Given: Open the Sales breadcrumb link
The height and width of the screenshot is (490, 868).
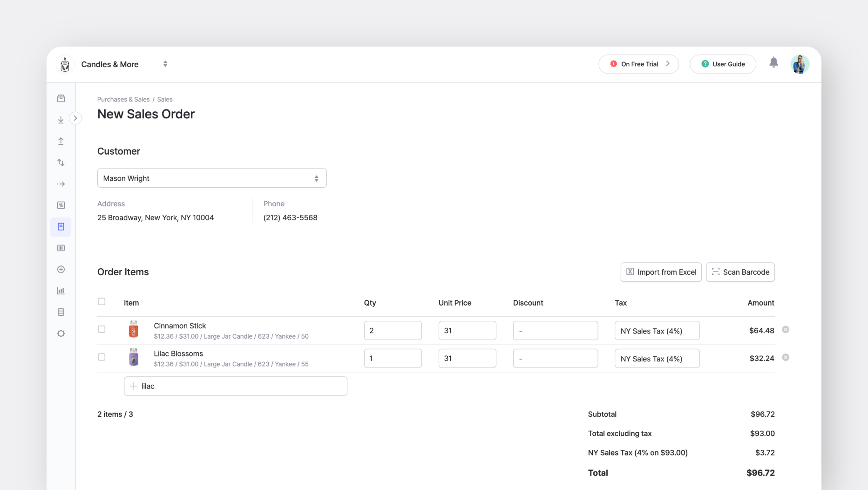Looking at the screenshot, I should click(164, 99).
